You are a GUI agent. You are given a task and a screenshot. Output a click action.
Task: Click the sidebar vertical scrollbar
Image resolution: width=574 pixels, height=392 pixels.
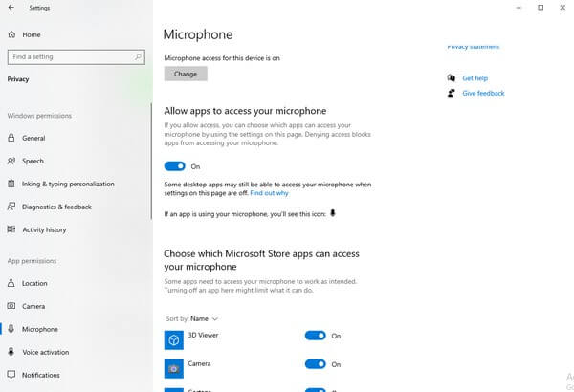151,162
